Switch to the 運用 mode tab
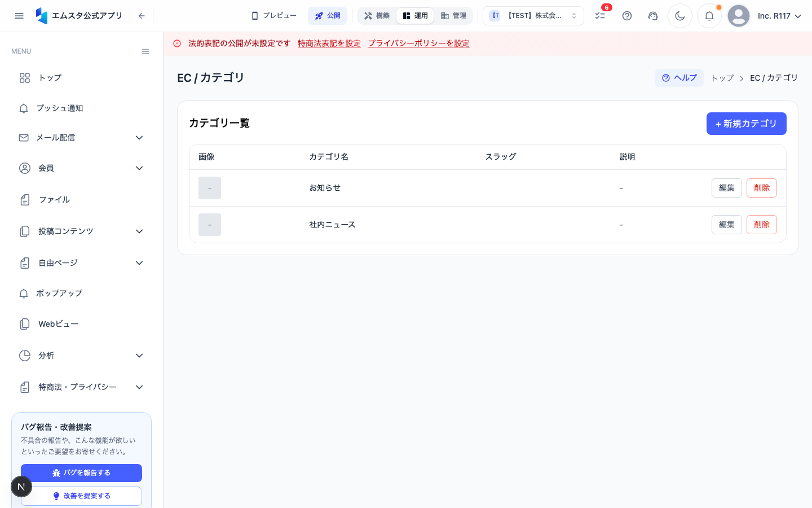Viewport: 812px width, 508px height. coord(415,16)
